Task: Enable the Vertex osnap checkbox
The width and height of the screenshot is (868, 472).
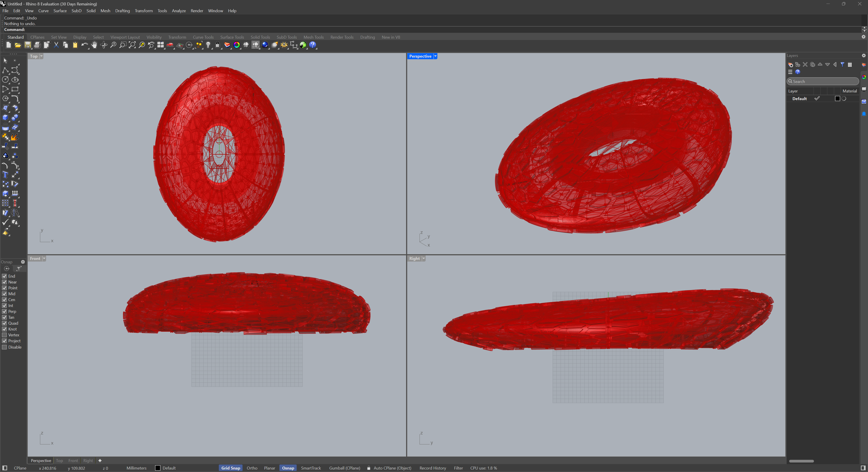Action: click(x=4, y=335)
